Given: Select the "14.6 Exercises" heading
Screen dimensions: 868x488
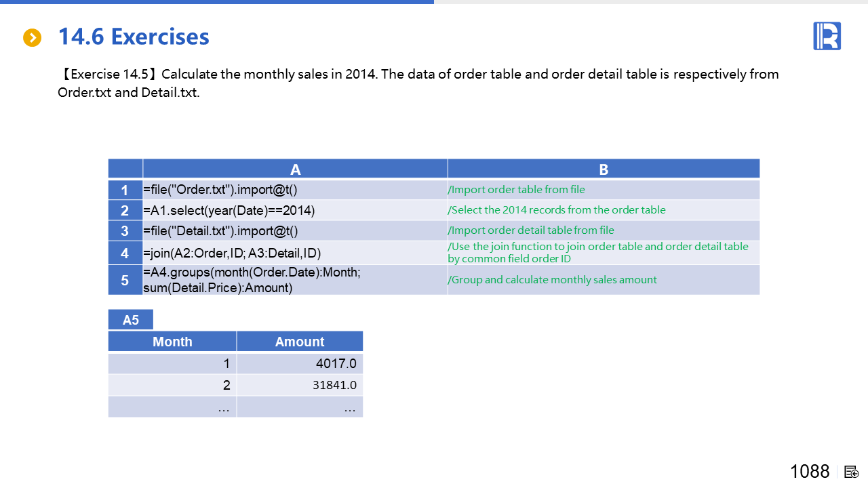Looking at the screenshot, I should (x=134, y=37).
